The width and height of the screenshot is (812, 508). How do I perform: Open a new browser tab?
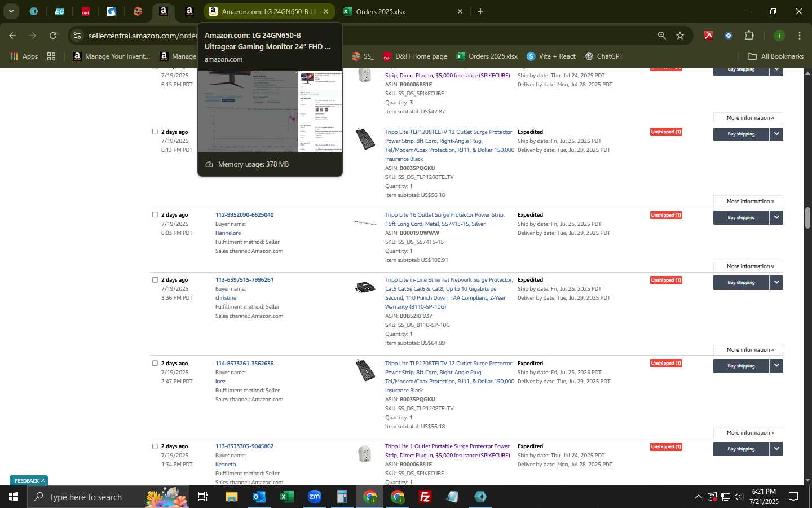(480, 11)
